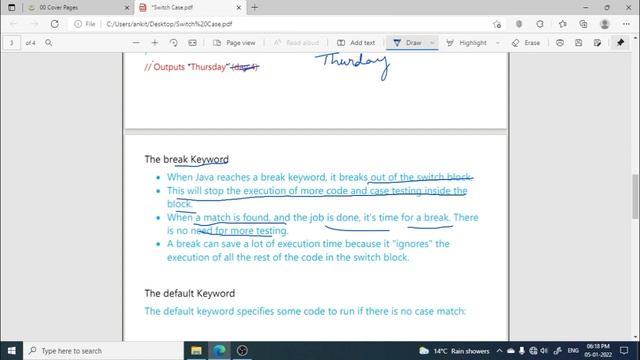Viewport: 640px width, 360px height.
Task: Add this page to favorites
Action: pos(497,24)
